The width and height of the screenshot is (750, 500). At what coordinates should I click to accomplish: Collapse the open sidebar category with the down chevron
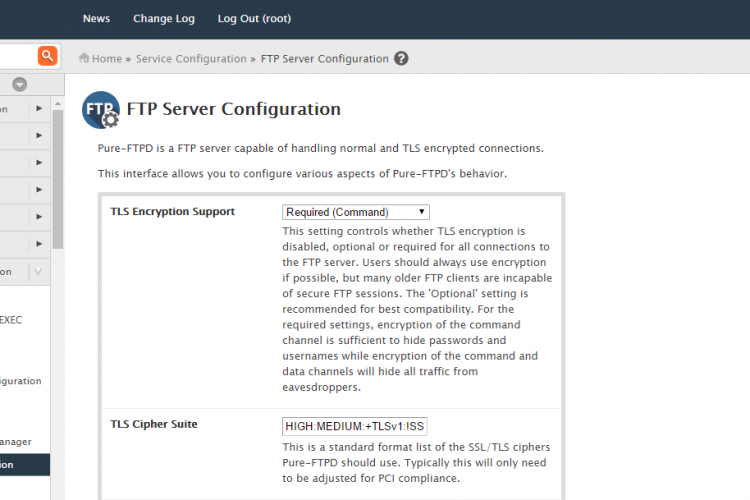click(x=38, y=271)
